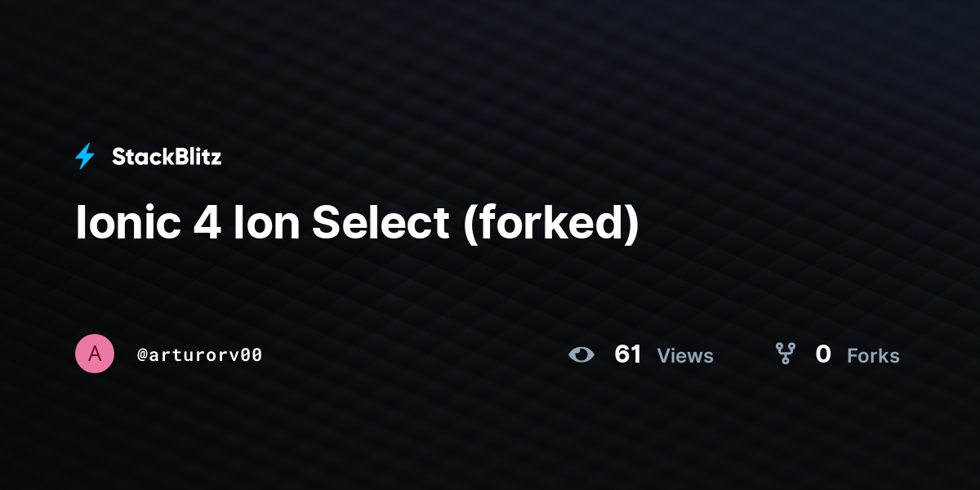Click the 'Forks' label
980x490 pixels.
click(873, 355)
